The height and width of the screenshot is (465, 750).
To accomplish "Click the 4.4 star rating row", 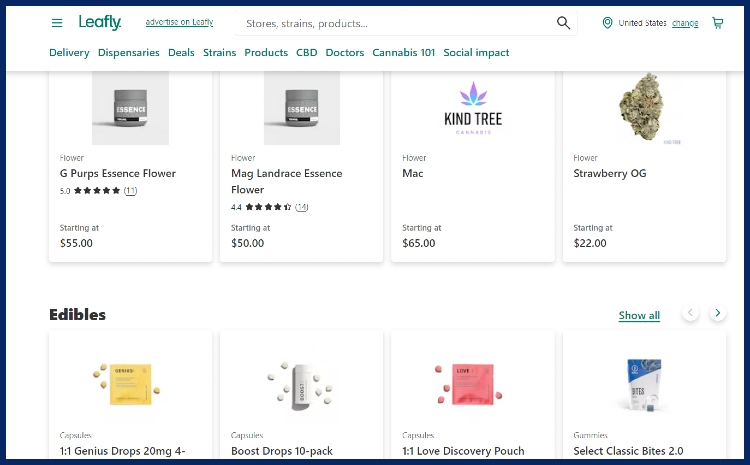I will (x=269, y=207).
